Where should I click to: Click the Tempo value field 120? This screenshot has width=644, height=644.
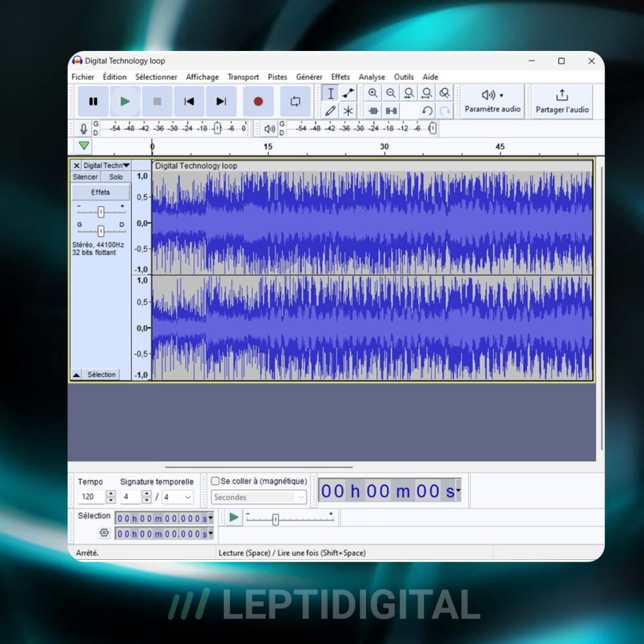[92, 497]
